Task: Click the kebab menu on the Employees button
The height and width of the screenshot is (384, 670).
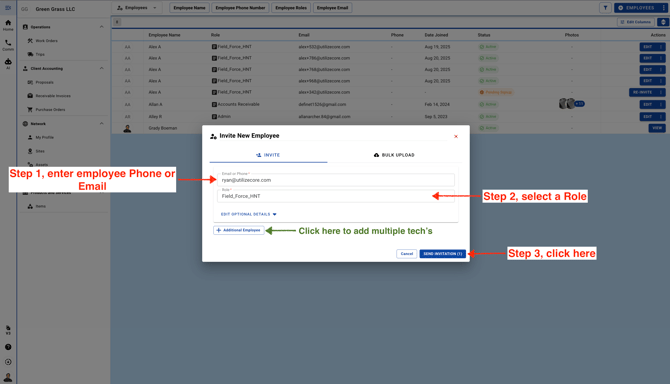Action: (x=663, y=8)
